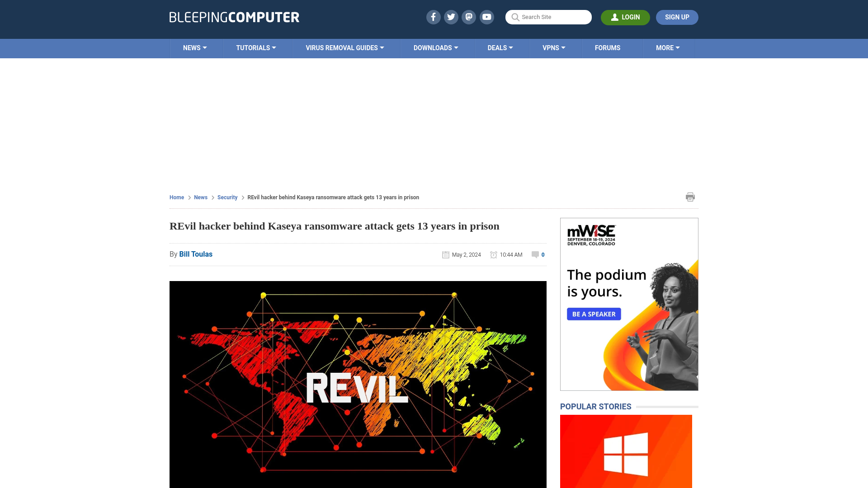Click the Security breadcrumb link
The image size is (868, 488).
tap(227, 197)
